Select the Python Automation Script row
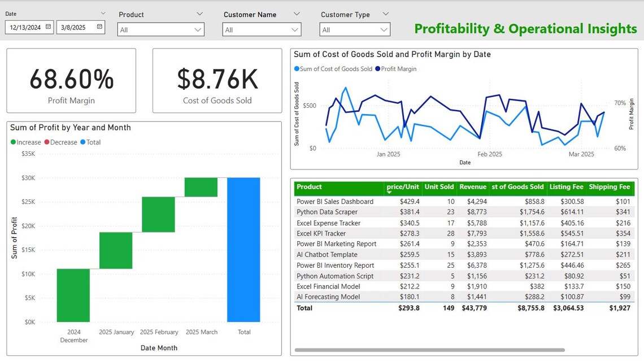 click(x=464, y=276)
